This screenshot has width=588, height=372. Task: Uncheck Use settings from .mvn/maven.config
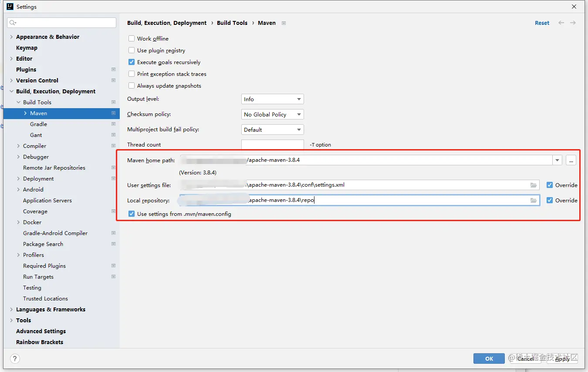[132, 214]
